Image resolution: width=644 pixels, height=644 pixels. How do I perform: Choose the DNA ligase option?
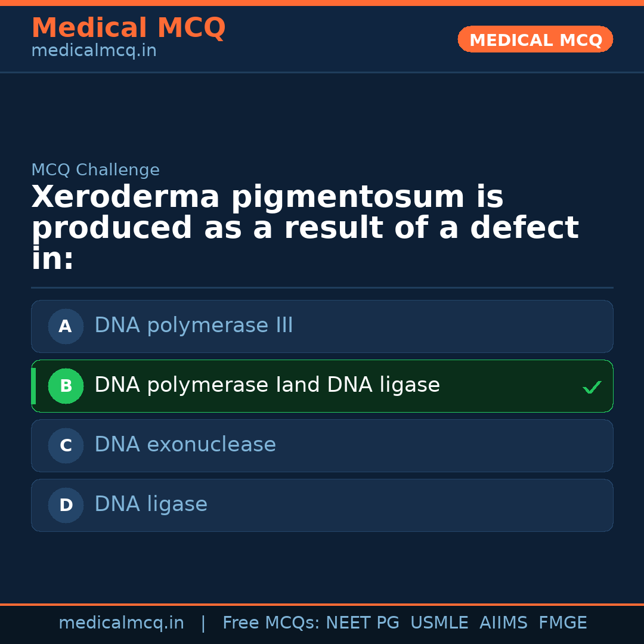pyautogui.click(x=151, y=504)
